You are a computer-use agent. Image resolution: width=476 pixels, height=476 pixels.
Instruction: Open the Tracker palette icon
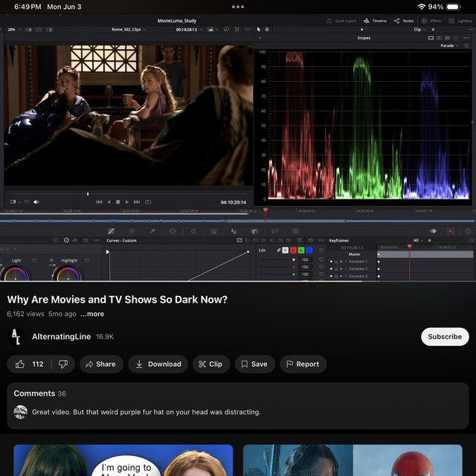pyautogui.click(x=193, y=231)
